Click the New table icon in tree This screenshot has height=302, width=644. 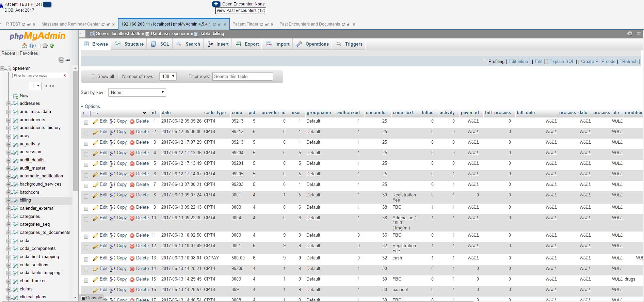16,96
